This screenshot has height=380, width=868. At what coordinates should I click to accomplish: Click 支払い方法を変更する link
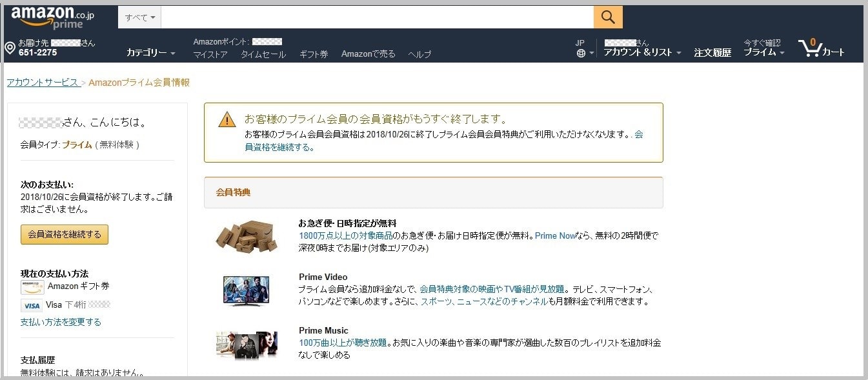(x=61, y=322)
